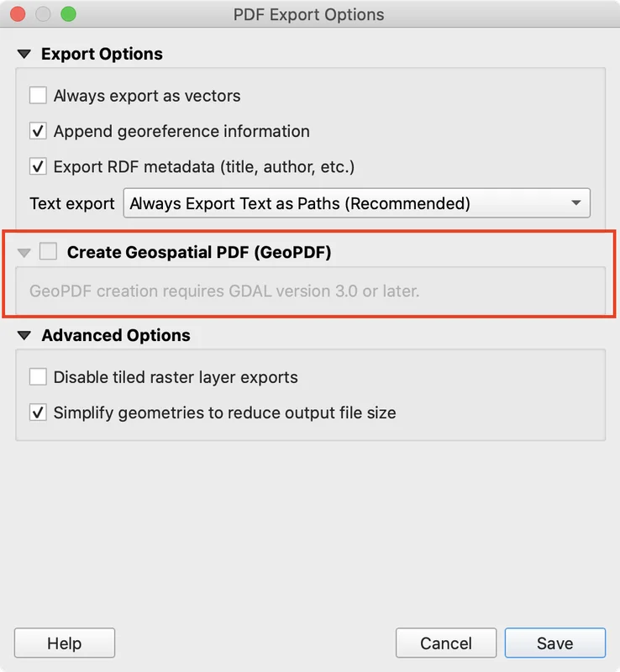Click the Help button
Viewport: 620px width, 672px height.
[65, 644]
